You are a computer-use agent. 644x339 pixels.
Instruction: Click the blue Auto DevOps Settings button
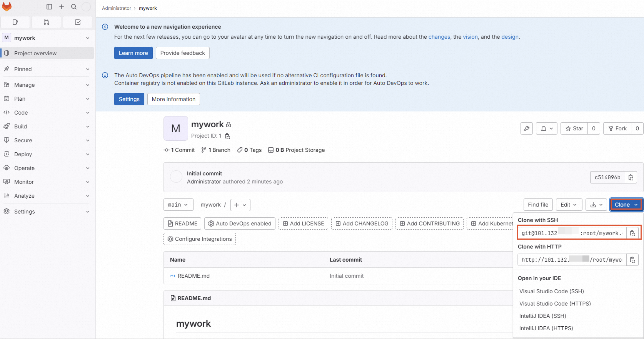(x=129, y=99)
